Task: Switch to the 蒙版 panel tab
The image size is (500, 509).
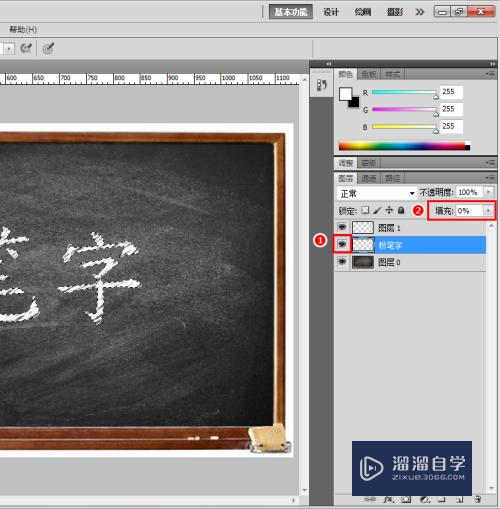Action: [x=368, y=163]
